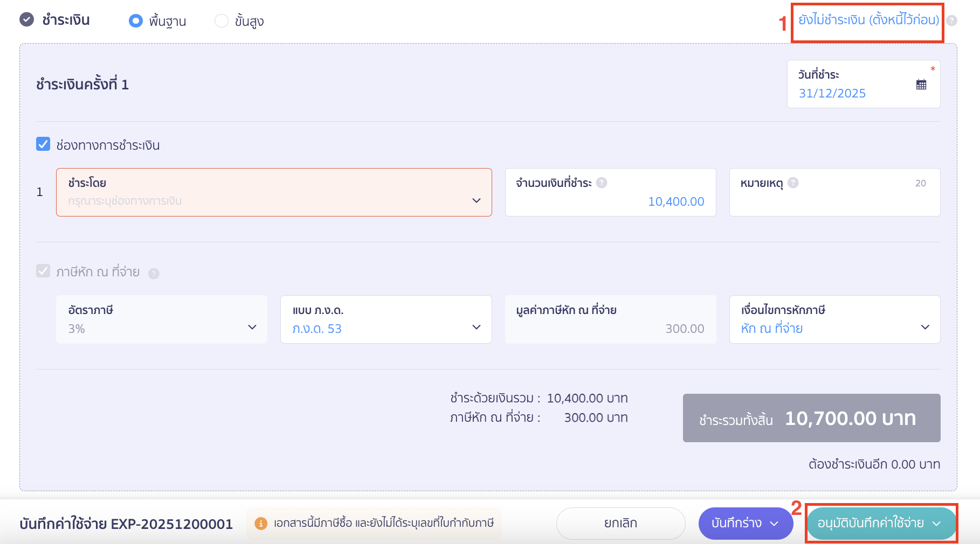The image size is (980, 544).
Task: Click the บันทึกร่าง save draft button
Action: click(746, 523)
